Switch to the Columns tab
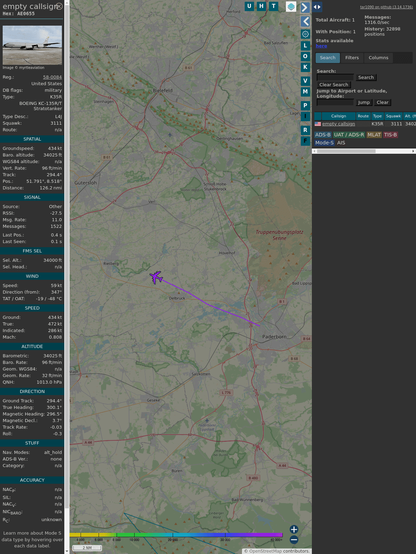 (x=378, y=58)
